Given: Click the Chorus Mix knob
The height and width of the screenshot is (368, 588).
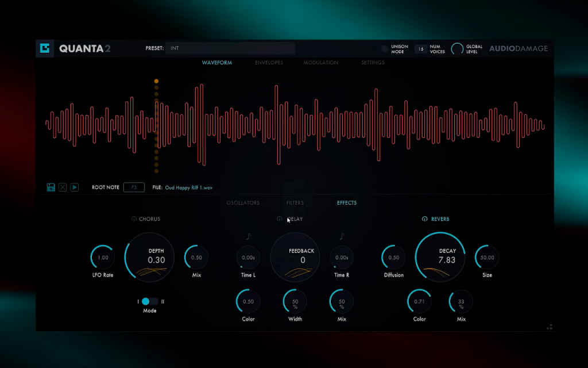Looking at the screenshot, I should point(196,257).
